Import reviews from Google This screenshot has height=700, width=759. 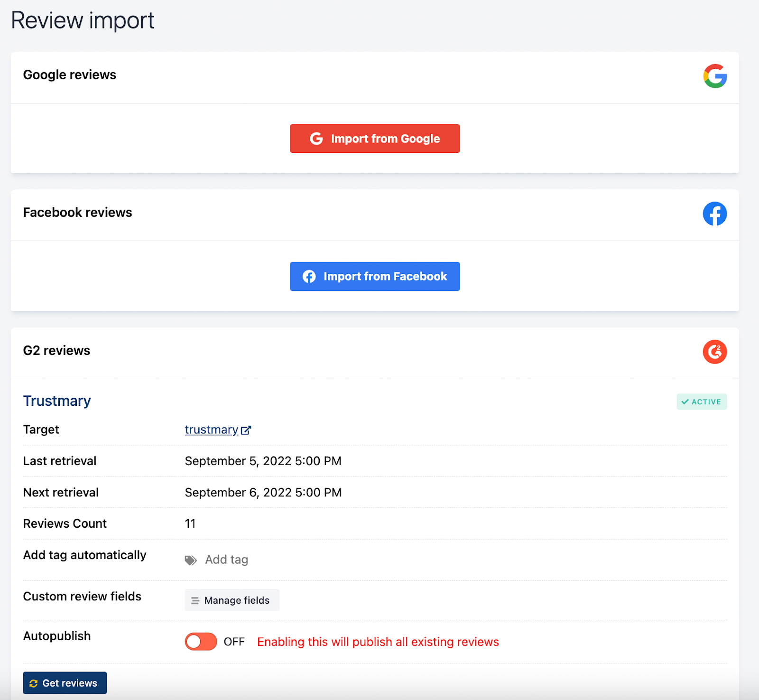click(375, 139)
